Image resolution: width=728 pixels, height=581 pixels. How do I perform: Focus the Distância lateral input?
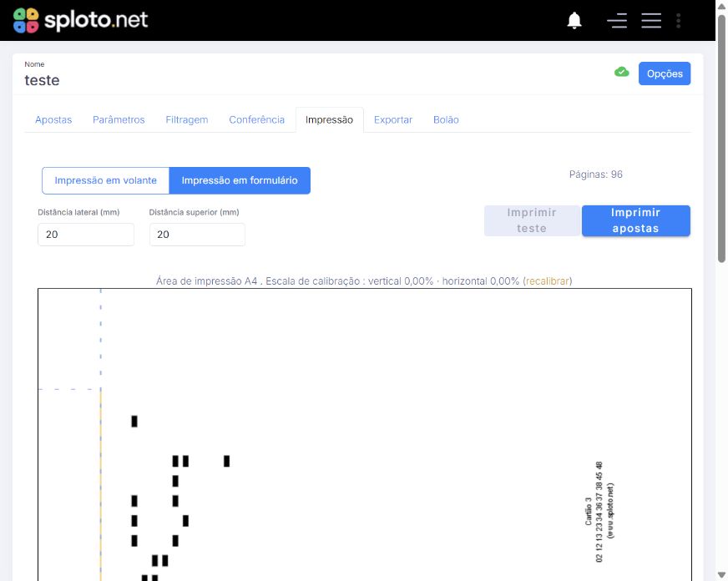point(86,235)
